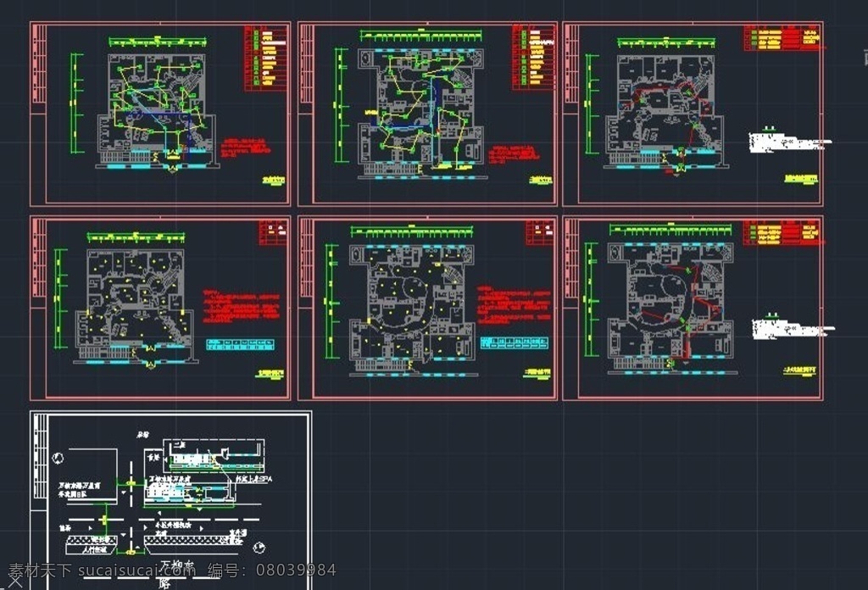Click the white text block in the bottom-right sheet
This screenshot has width=868, height=590.
pos(793,327)
